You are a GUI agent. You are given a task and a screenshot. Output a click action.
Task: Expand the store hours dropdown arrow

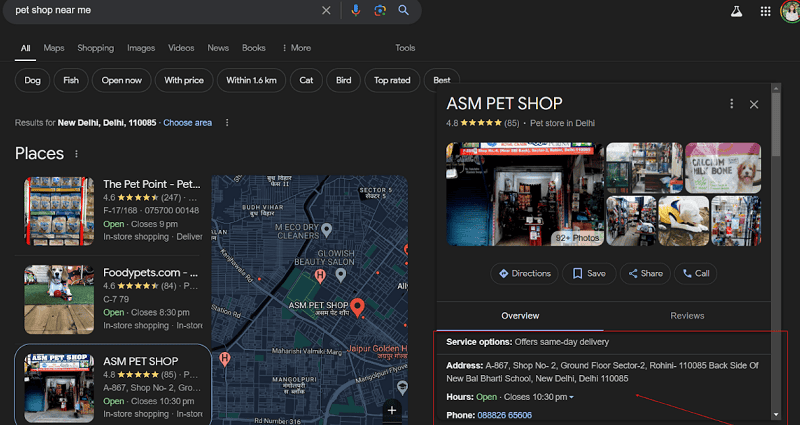pos(571,398)
